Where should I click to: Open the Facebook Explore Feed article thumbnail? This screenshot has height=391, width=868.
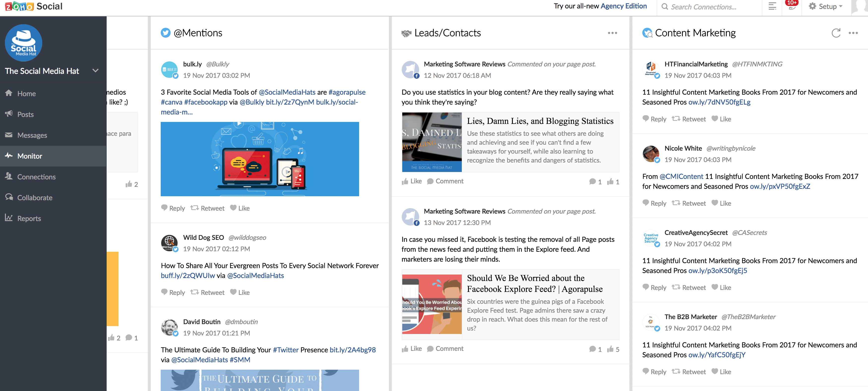point(432,304)
